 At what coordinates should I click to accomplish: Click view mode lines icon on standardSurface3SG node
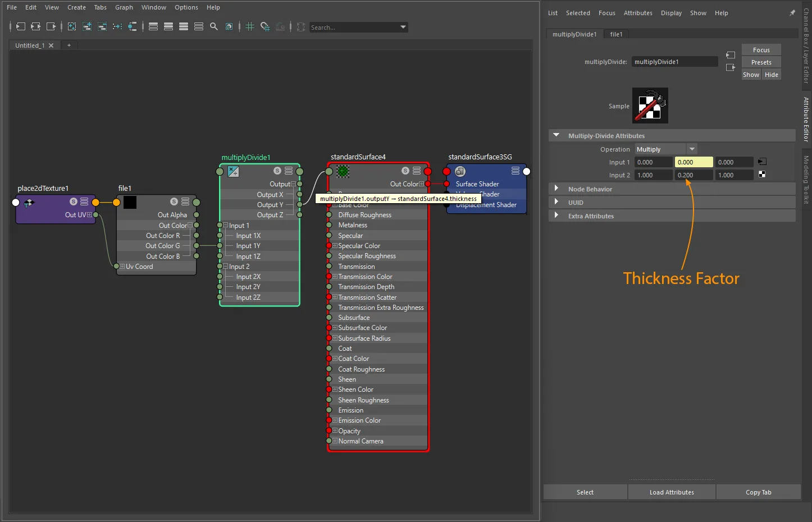click(x=516, y=171)
